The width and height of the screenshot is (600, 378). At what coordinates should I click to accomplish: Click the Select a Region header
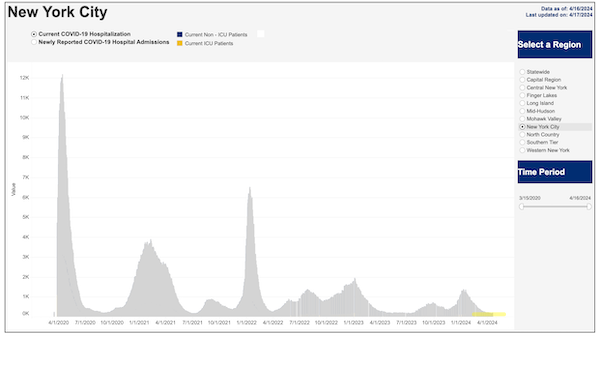(555, 44)
